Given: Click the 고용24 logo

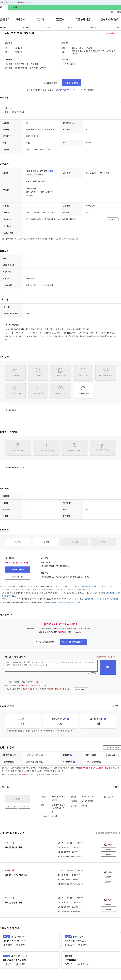Looking at the screenshot, I should [5, 19].
